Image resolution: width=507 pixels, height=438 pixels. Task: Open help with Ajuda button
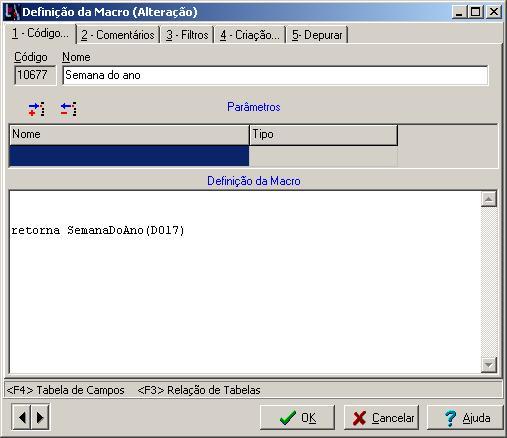point(465,417)
